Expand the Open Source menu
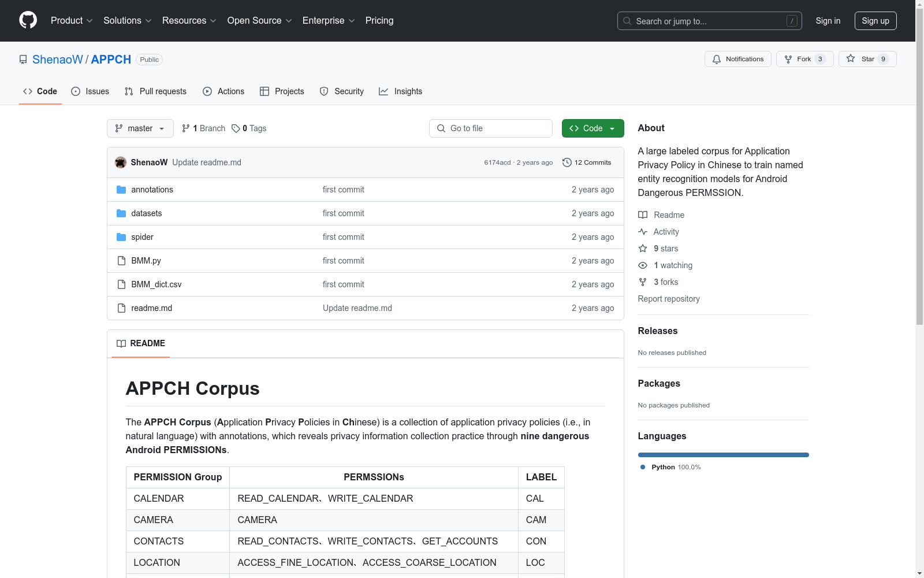924x578 pixels. click(x=260, y=21)
